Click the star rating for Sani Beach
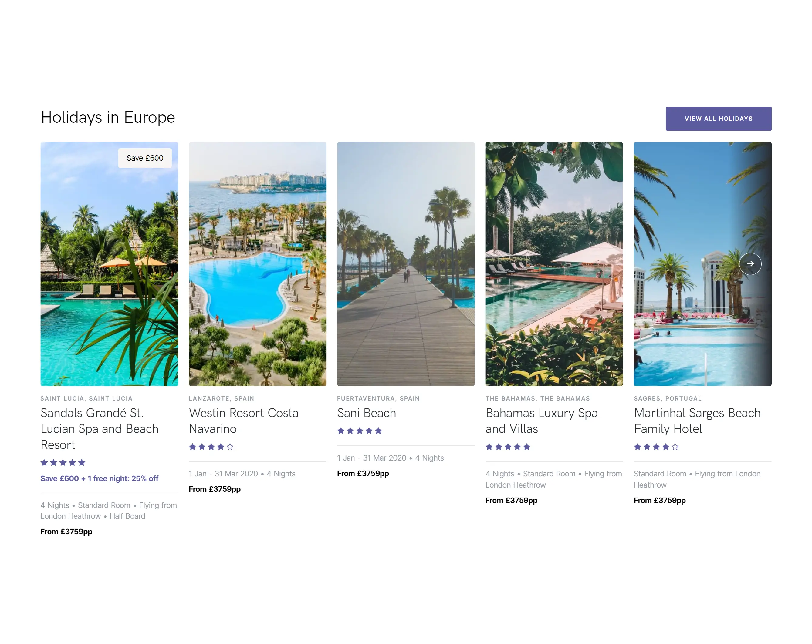This screenshot has height=644, width=812. (359, 431)
